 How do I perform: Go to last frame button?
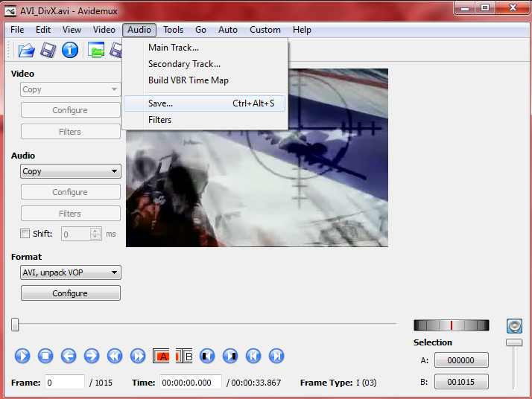point(276,356)
